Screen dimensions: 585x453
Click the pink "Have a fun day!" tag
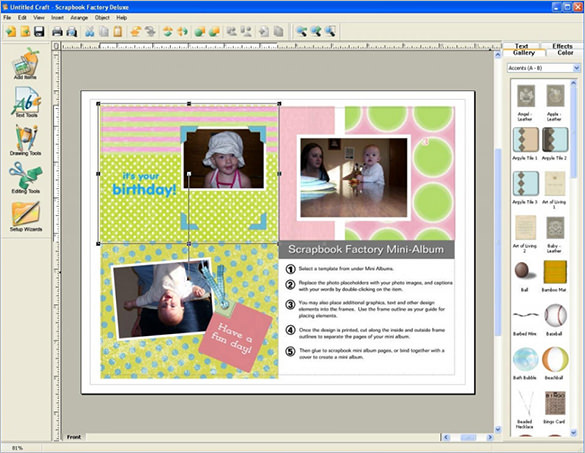pyautogui.click(x=235, y=338)
